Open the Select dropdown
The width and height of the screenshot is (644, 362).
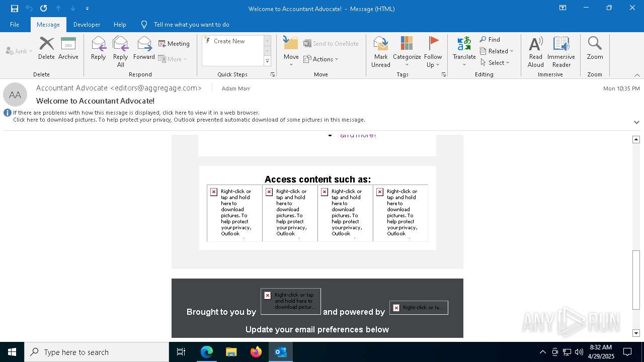point(495,62)
